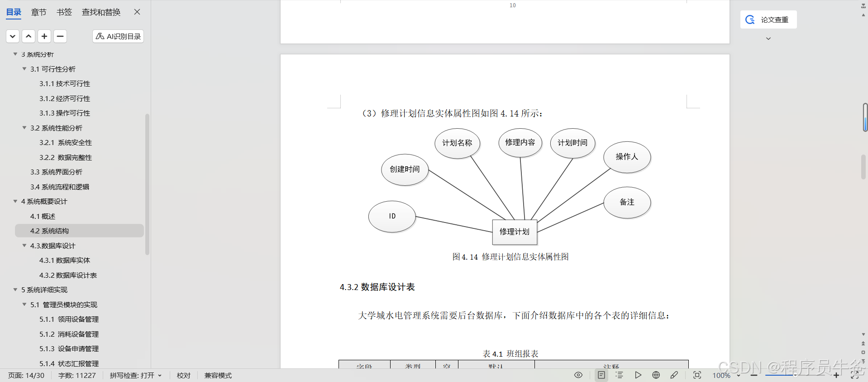This screenshot has width=868, height=382.
Task: Collapse the '4.3.数据库设计' node arrow
Action: pos(24,246)
